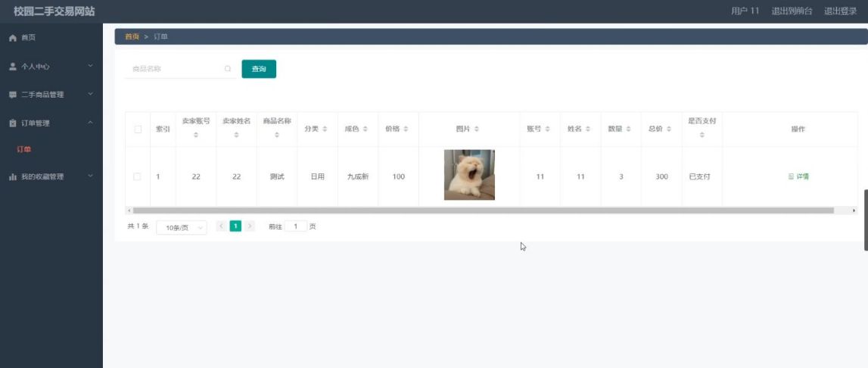
Task: Expand the 个人中心 menu chevron
Action: 90,66
